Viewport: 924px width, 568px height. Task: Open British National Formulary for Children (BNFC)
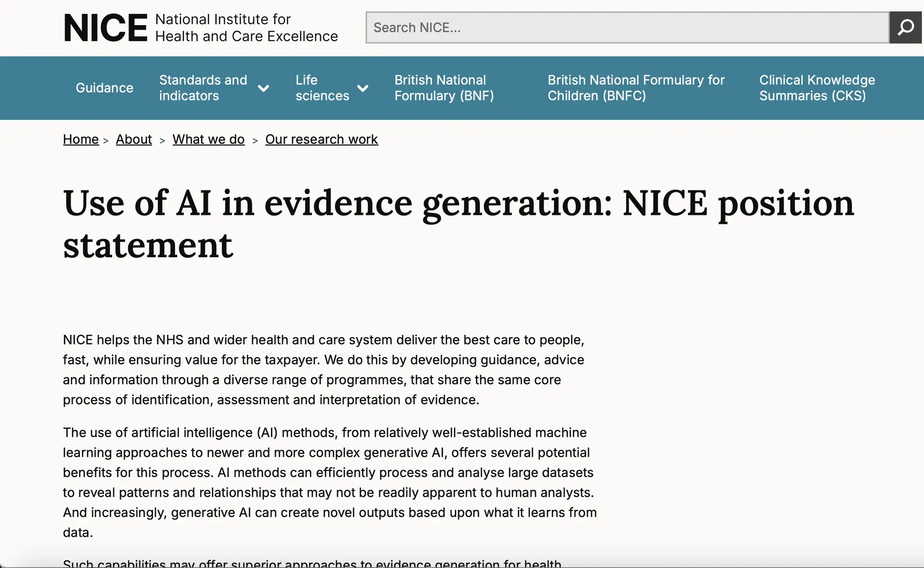pos(636,88)
